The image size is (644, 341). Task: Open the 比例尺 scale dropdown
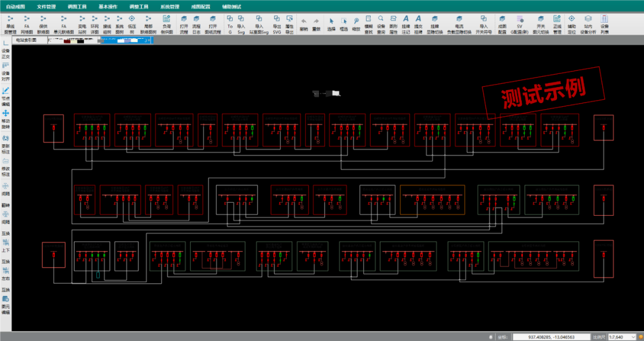620,337
